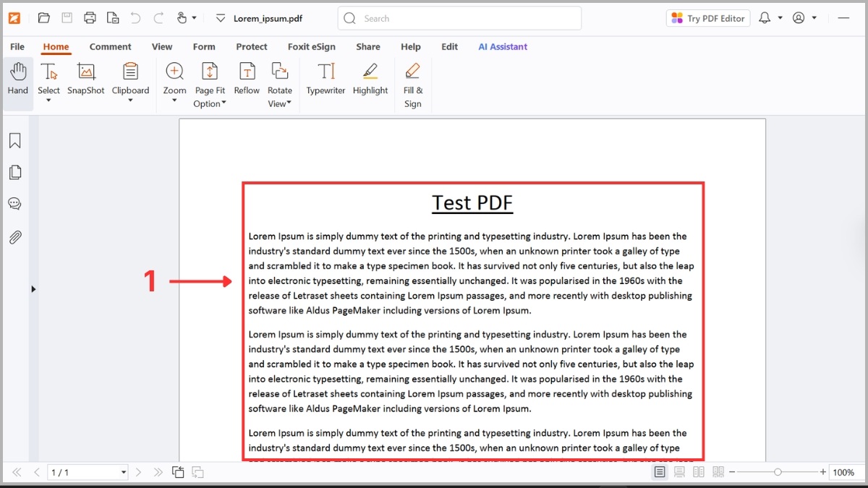The width and height of the screenshot is (868, 488).
Task: Enable continuous scrolling page display
Action: pos(678,471)
